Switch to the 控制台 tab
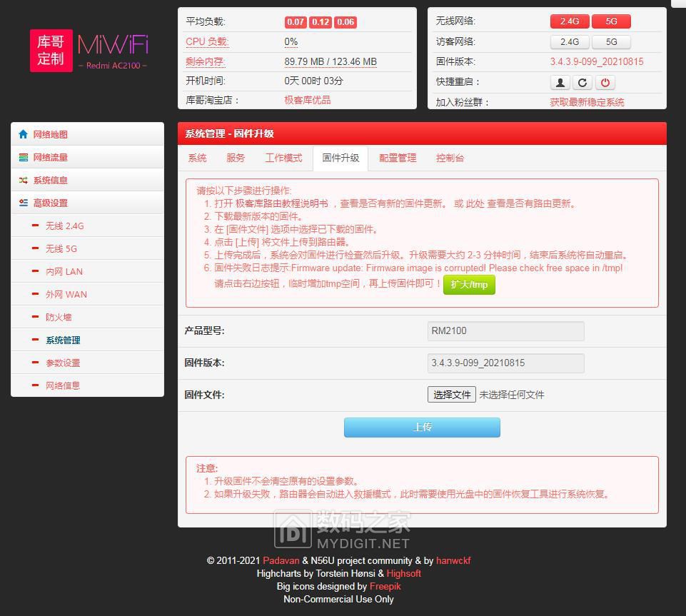The width and height of the screenshot is (686, 616). [450, 158]
